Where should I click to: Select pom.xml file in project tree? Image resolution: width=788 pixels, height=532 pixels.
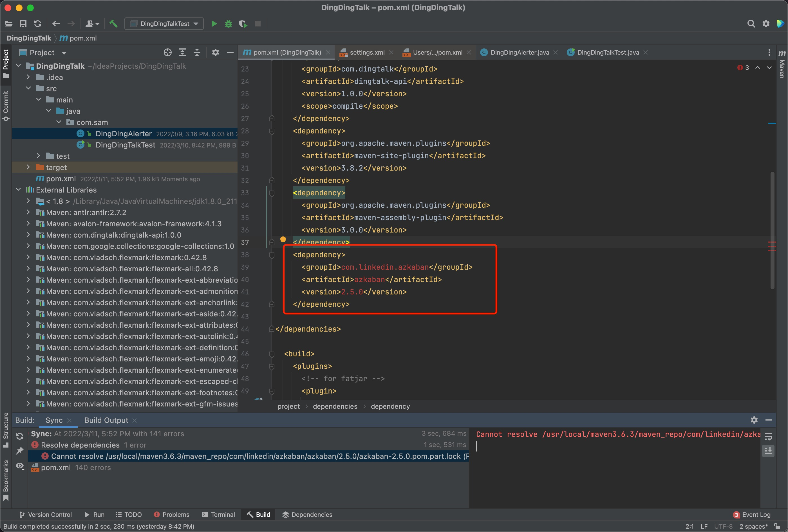(61, 179)
